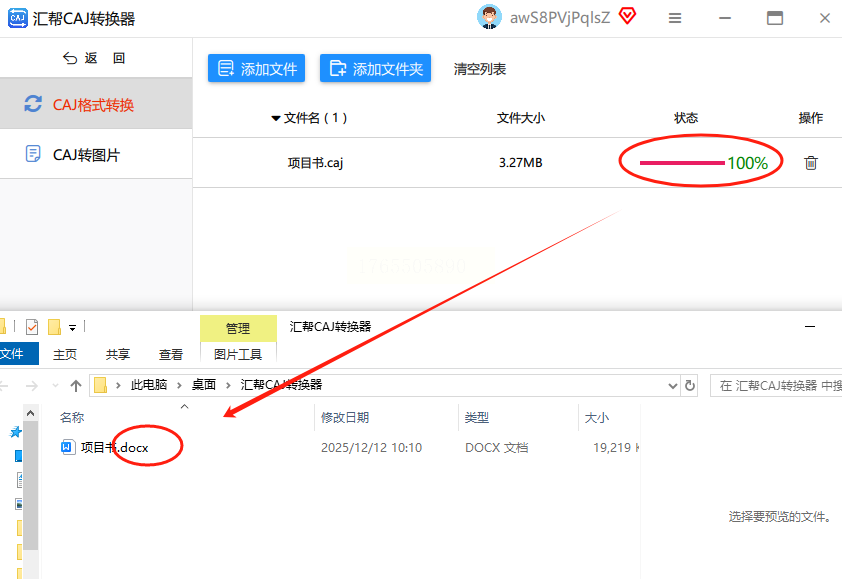
Task: Click the Explorer forward arrow
Action: [x=32, y=385]
